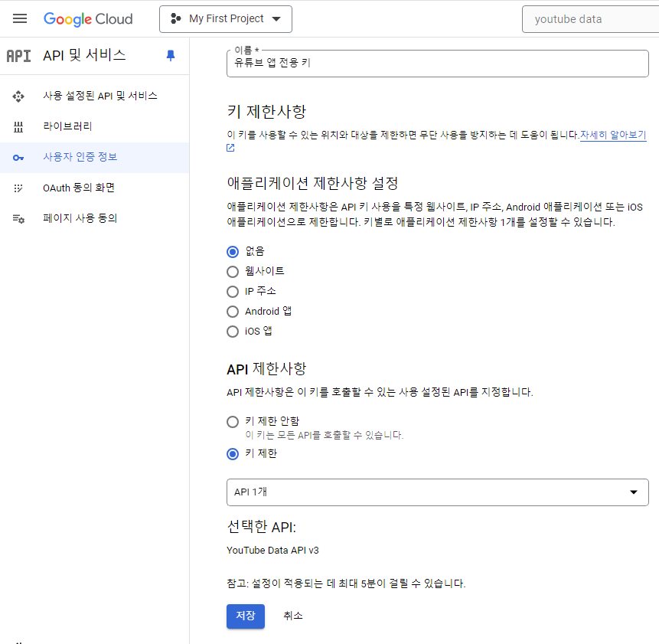Screen dimensions: 659x644
Task: Click the external link icon under 키 제한사항
Action: 230,148
